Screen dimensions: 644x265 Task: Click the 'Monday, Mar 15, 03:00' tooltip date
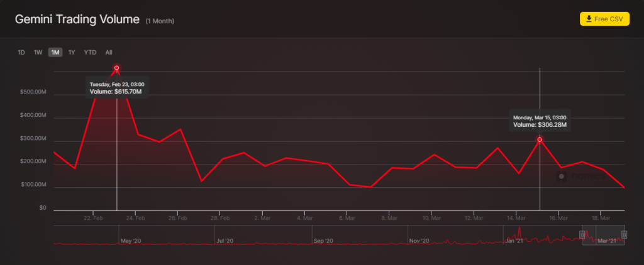(540, 117)
